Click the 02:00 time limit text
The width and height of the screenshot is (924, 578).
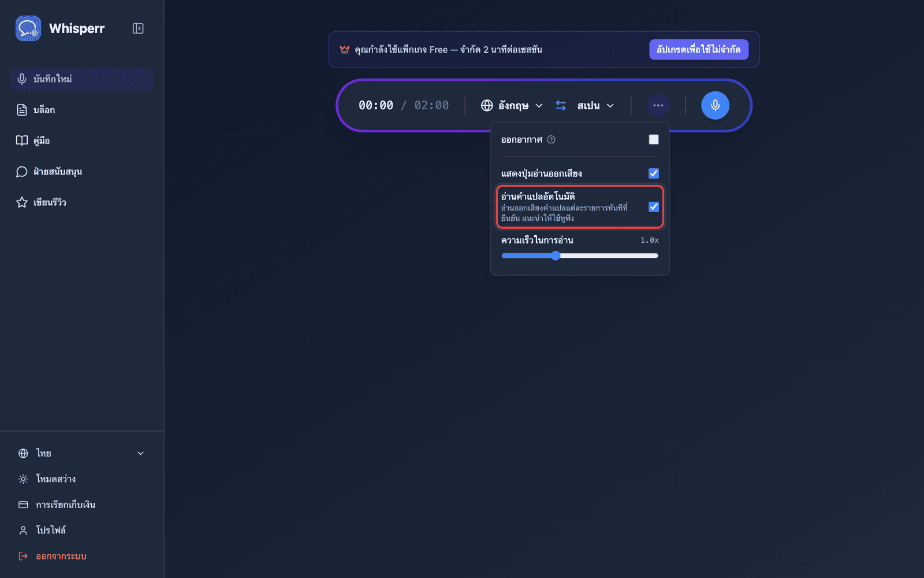[x=431, y=105]
